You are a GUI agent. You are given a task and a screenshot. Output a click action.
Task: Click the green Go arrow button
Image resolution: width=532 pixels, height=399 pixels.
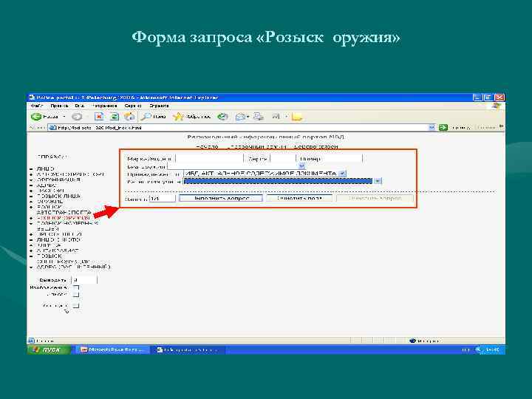443,128
